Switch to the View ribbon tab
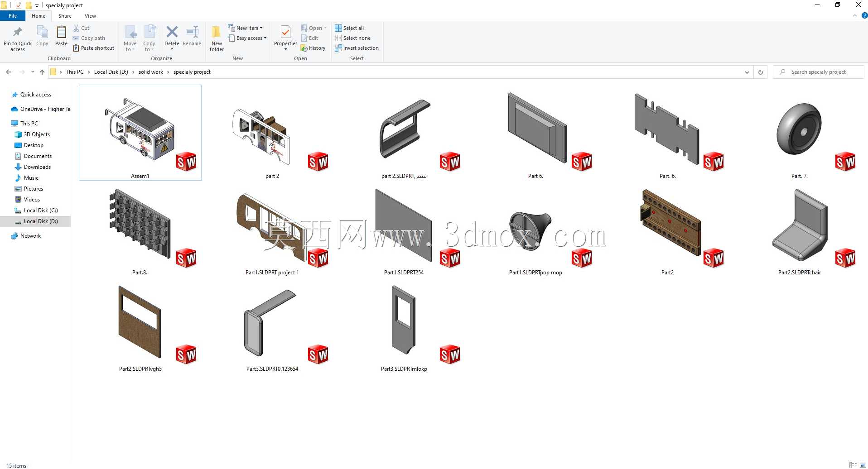 (90, 16)
